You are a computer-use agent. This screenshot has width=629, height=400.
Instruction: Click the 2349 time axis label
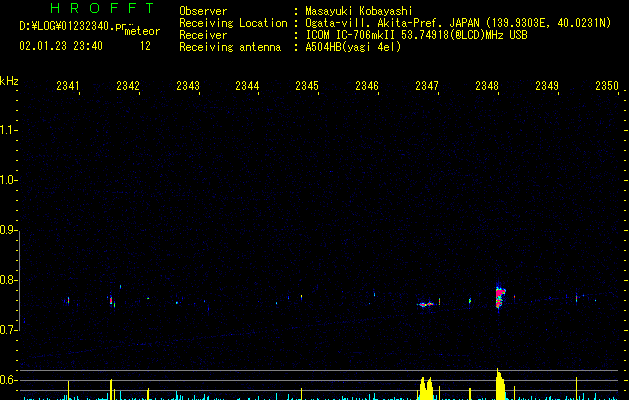click(x=547, y=86)
